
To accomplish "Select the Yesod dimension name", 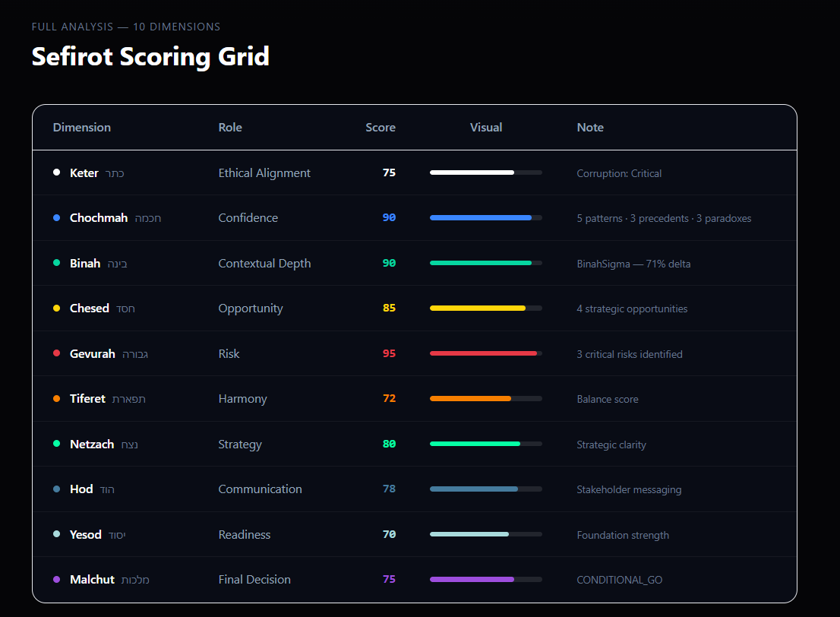I will click(x=85, y=535).
